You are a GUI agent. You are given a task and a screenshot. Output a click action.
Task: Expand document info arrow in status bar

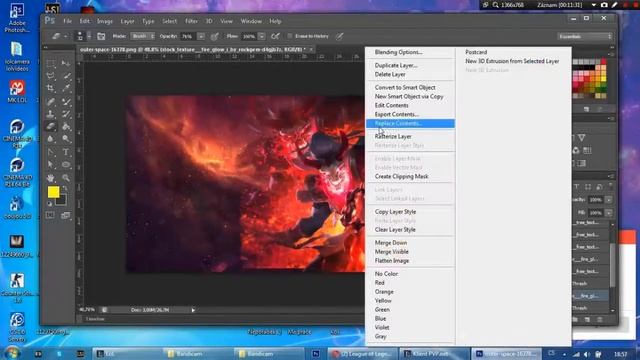(193, 310)
